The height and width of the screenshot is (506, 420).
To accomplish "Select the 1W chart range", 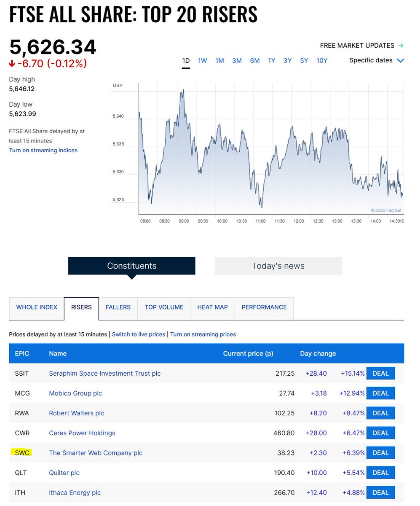I will (203, 61).
